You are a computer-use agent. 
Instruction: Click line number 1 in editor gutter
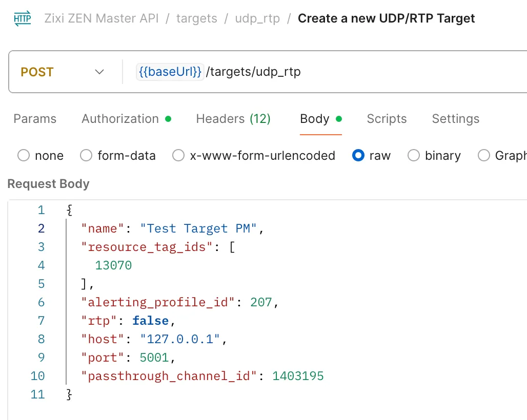click(x=41, y=210)
